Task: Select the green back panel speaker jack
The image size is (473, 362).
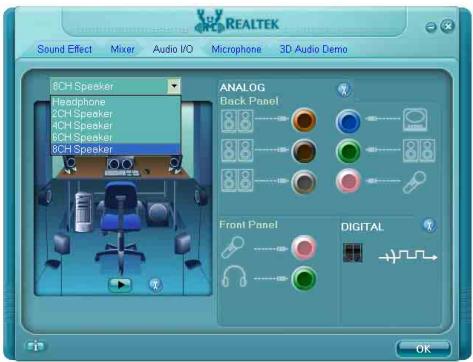Action: point(348,151)
